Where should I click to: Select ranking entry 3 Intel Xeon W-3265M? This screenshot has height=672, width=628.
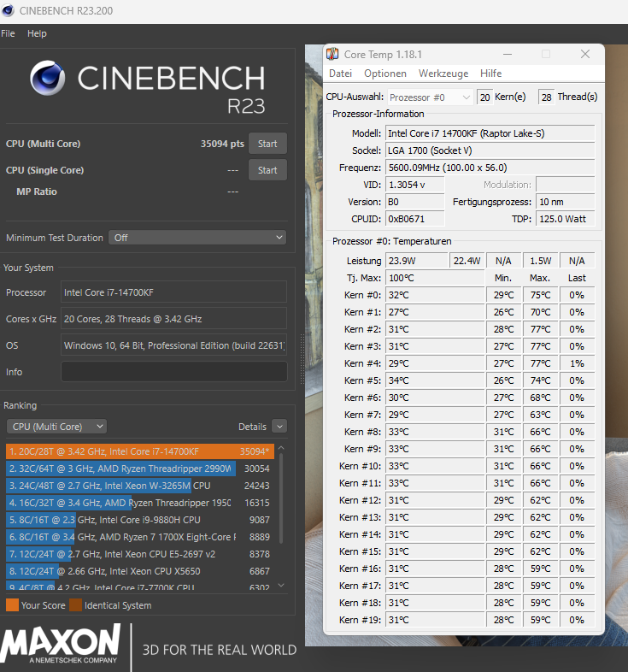[x=140, y=486]
